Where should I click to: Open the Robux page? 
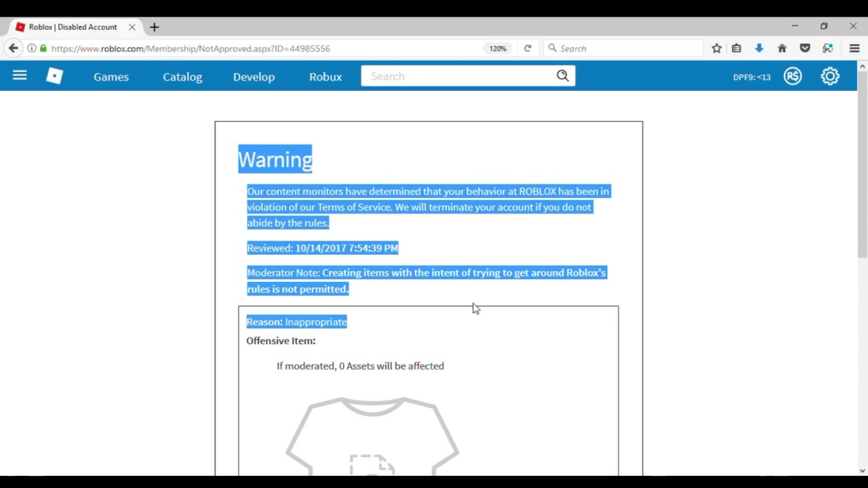click(x=325, y=77)
